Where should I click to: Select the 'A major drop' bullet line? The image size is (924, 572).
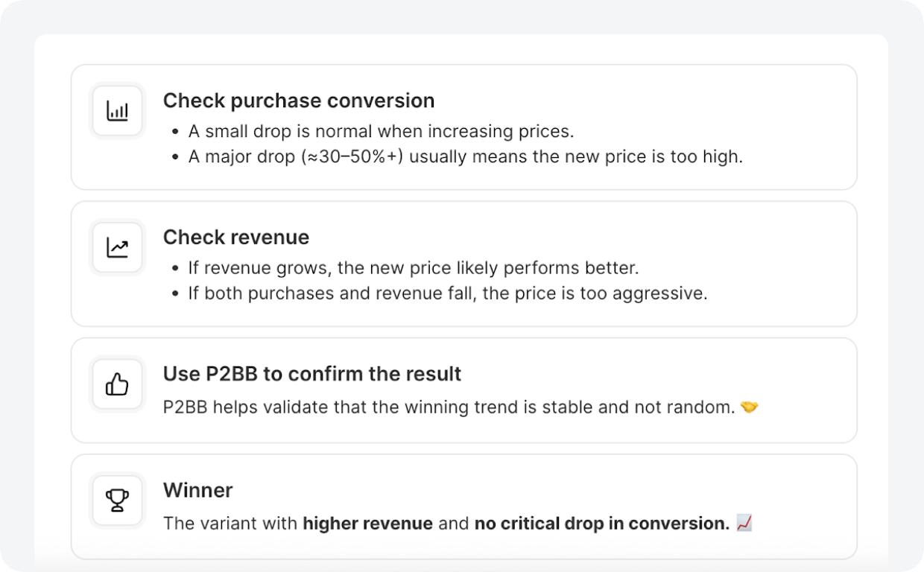465,157
